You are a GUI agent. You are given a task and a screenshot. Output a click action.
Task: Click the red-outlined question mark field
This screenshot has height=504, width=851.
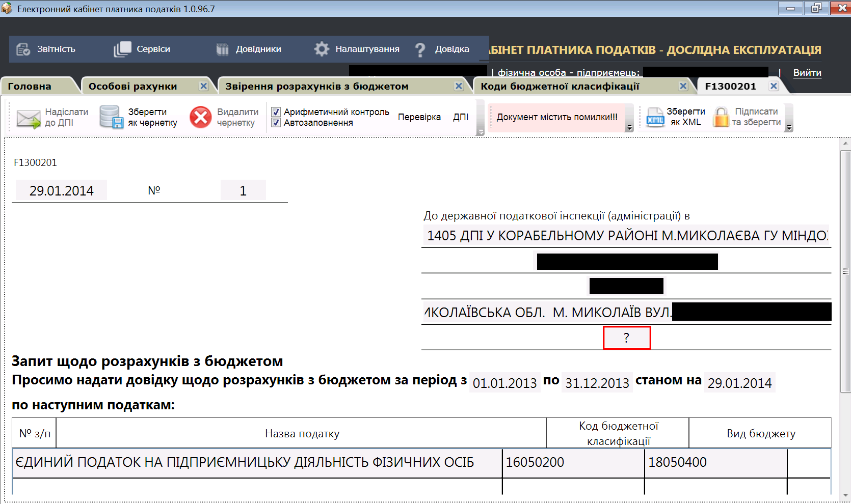(626, 338)
